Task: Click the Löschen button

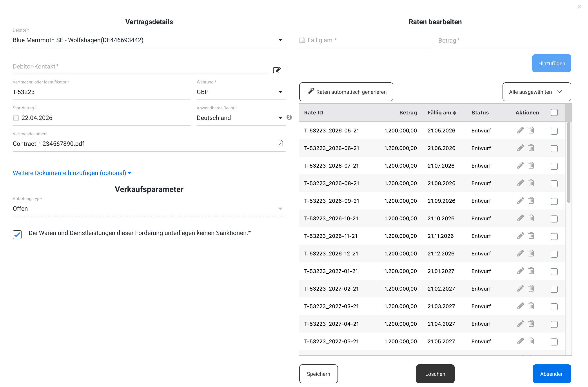Action: (435, 374)
